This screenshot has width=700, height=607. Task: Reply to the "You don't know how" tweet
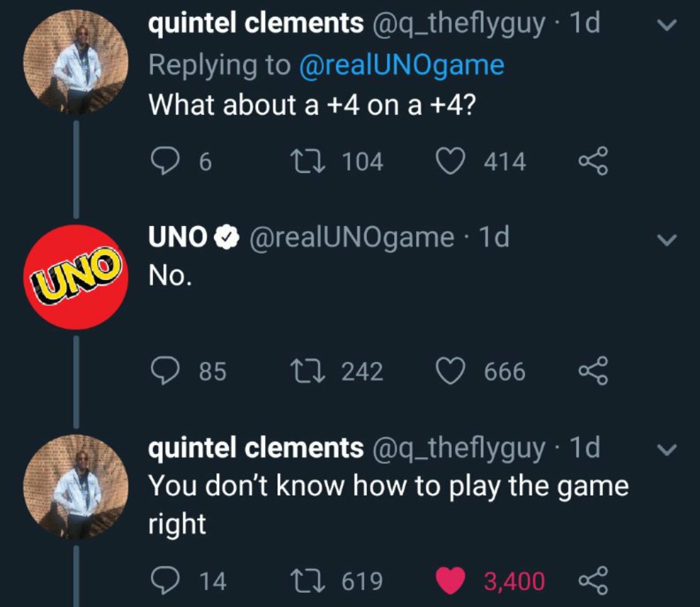coord(165,580)
